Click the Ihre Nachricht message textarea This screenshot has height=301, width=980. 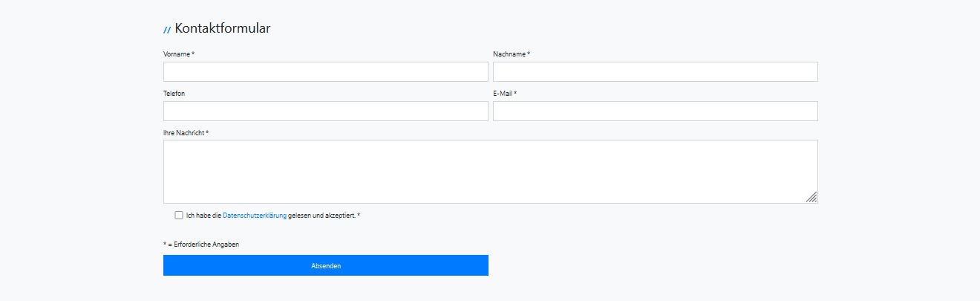[490, 172]
